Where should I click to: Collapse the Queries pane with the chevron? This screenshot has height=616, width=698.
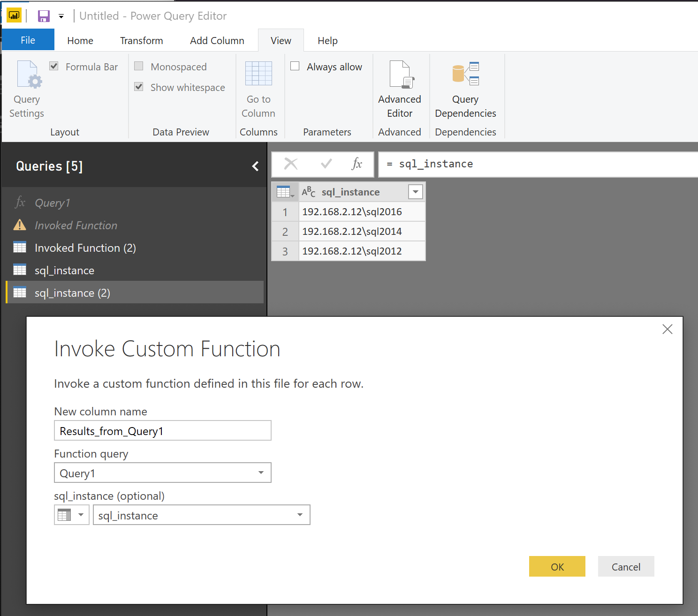[256, 166]
